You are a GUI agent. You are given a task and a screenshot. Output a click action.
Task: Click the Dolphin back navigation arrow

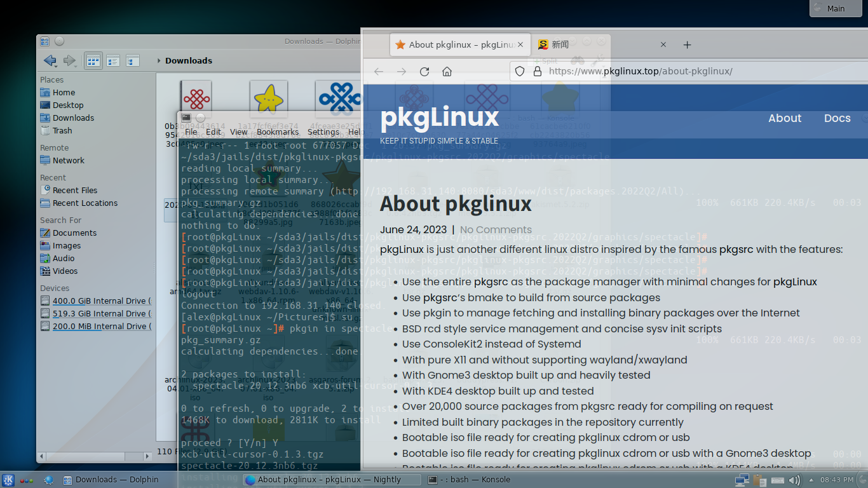coord(49,61)
